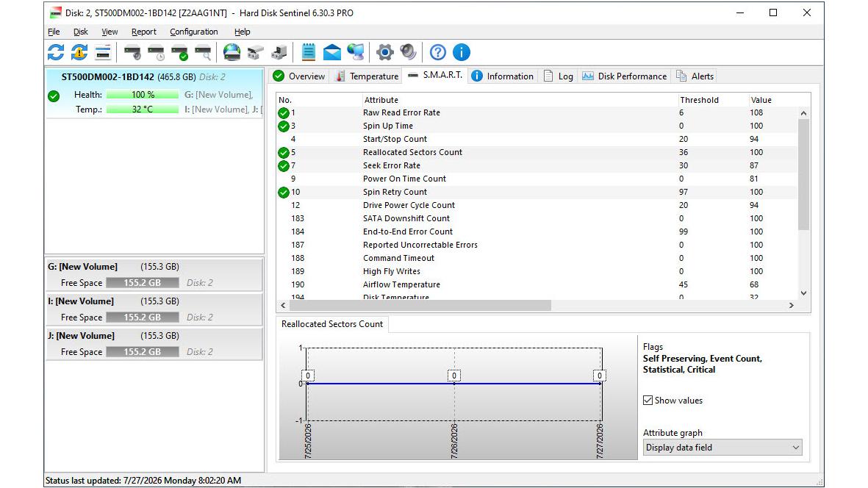Open the Help menu
Viewport: 868px width, 488px height.
(242, 32)
